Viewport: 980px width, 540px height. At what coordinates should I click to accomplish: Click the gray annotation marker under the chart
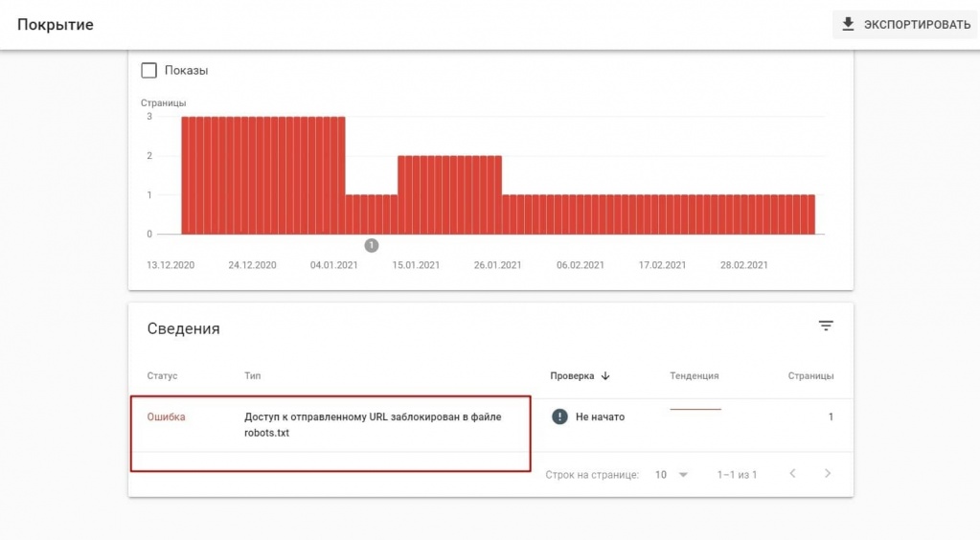372,245
